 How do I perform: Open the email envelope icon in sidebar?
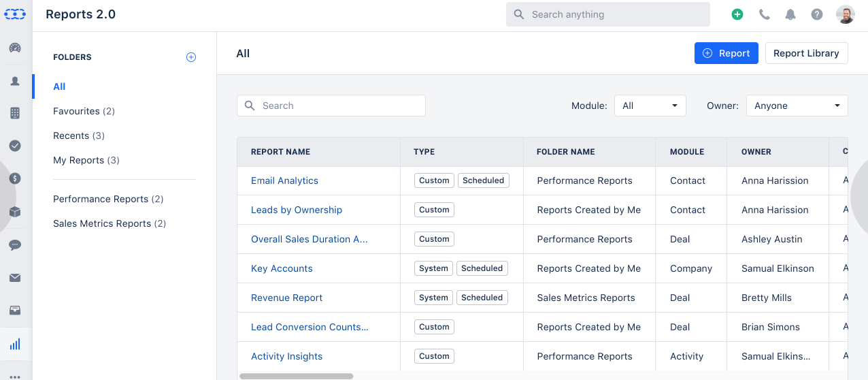click(15, 278)
